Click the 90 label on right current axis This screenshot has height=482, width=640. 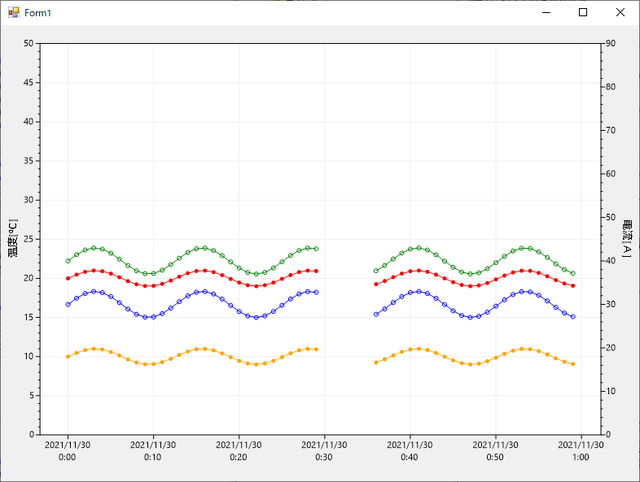pos(612,87)
